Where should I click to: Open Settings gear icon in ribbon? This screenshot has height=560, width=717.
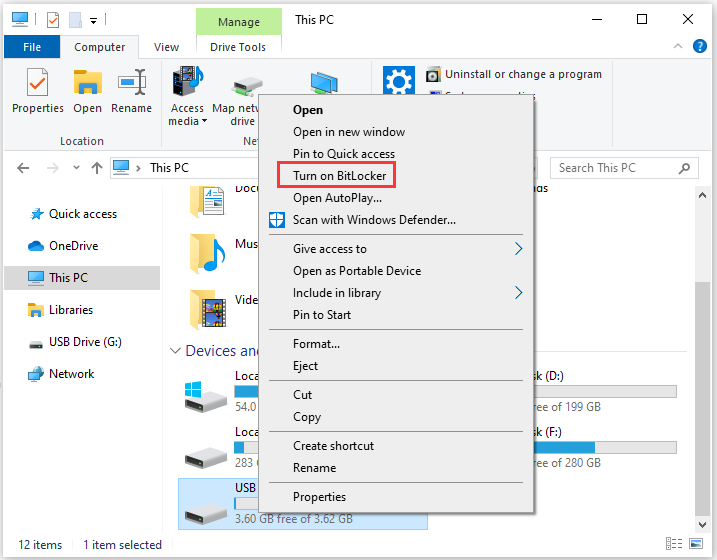tap(399, 81)
